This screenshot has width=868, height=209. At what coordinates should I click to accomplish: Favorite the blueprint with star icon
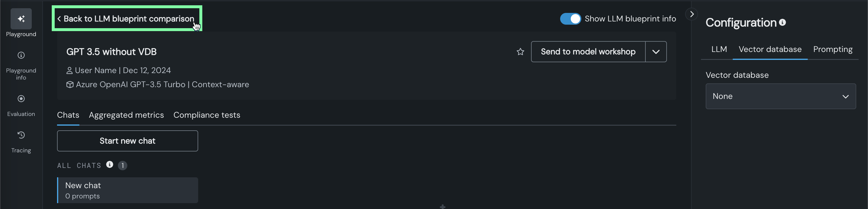tap(520, 52)
